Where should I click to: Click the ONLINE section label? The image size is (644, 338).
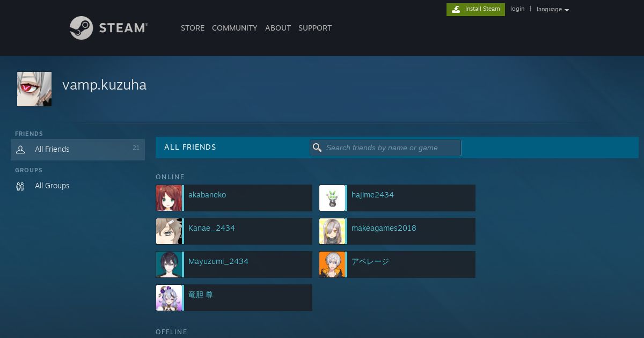tap(170, 177)
